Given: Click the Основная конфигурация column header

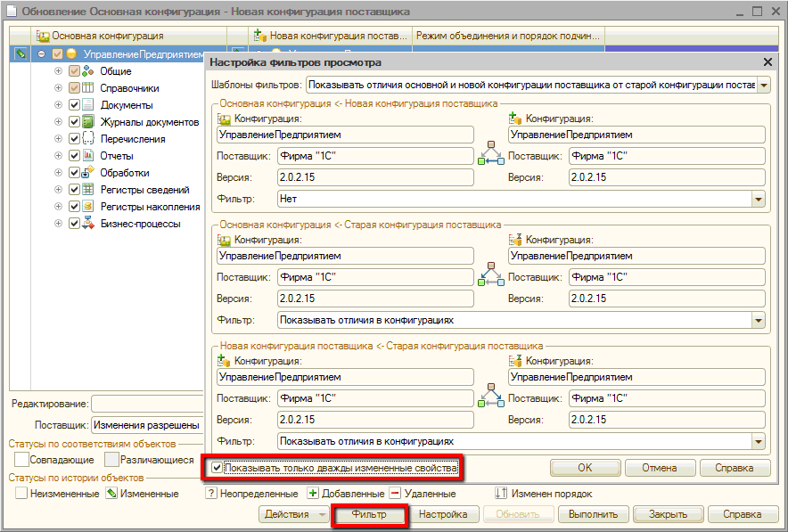Looking at the screenshot, I should click(x=107, y=37).
